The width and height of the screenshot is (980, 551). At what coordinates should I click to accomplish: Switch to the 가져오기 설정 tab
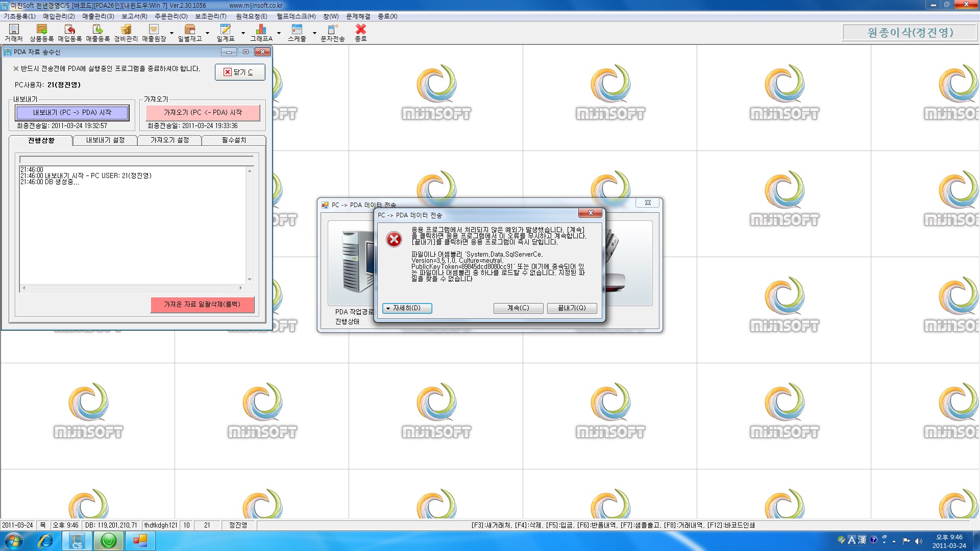coord(169,140)
